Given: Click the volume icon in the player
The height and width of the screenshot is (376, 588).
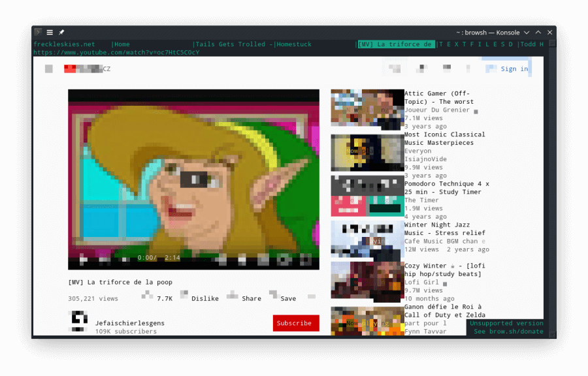Looking at the screenshot, I should 125,258.
